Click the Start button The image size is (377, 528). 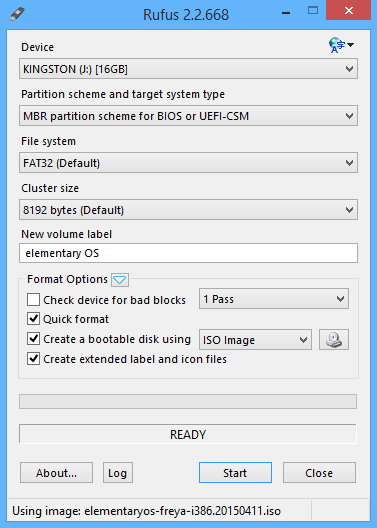tap(235, 473)
